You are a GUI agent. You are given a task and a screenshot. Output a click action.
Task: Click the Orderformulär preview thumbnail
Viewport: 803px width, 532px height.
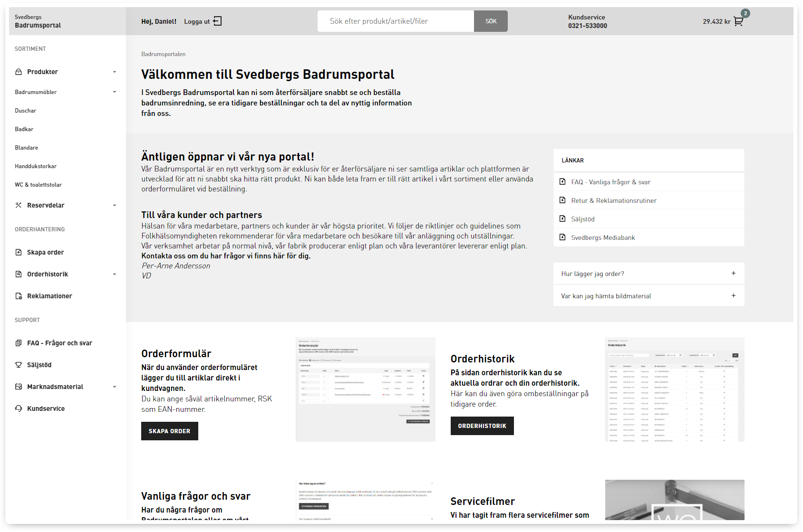366,389
